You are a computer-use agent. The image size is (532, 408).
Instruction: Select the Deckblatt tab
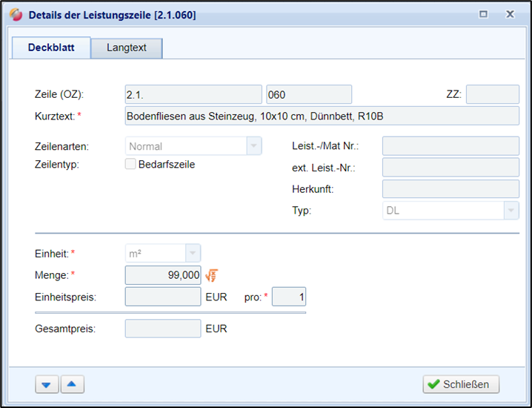coord(52,47)
